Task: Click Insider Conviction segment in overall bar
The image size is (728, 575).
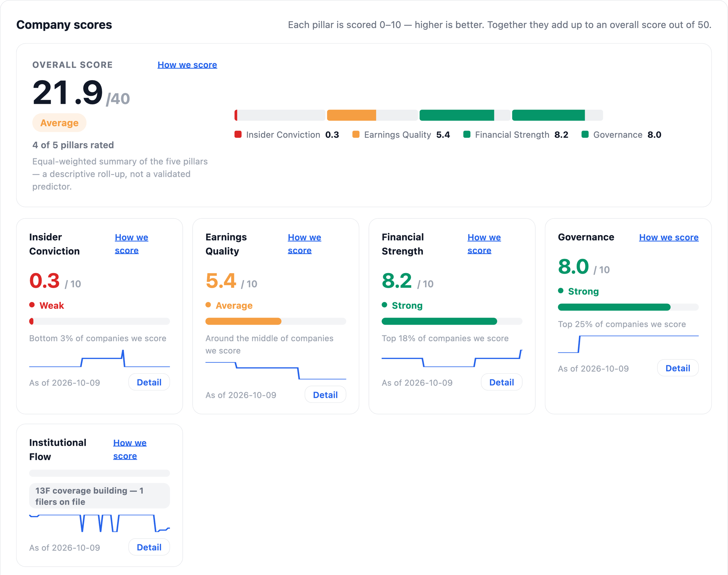Action: point(236,115)
